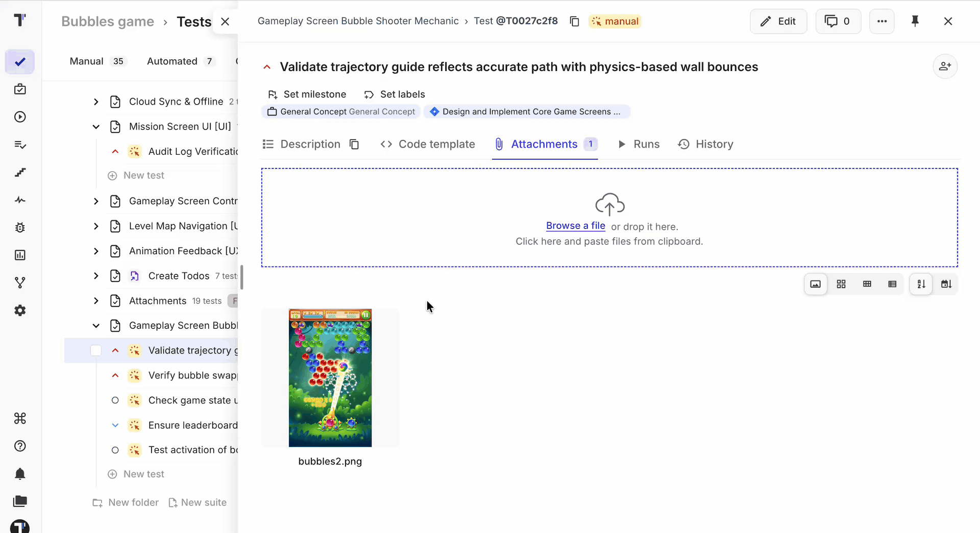Toggle sort attachments by date
This screenshot has height=533, width=980.
tap(946, 284)
